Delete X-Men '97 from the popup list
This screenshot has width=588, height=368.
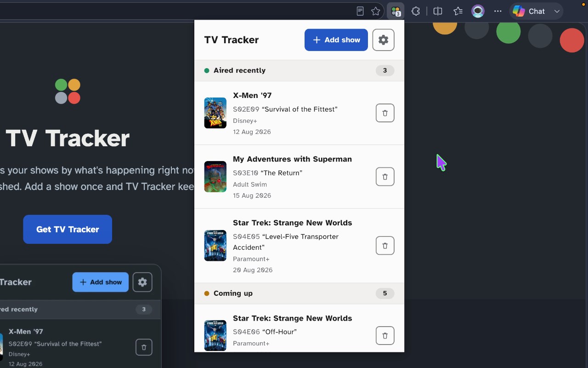(x=385, y=113)
